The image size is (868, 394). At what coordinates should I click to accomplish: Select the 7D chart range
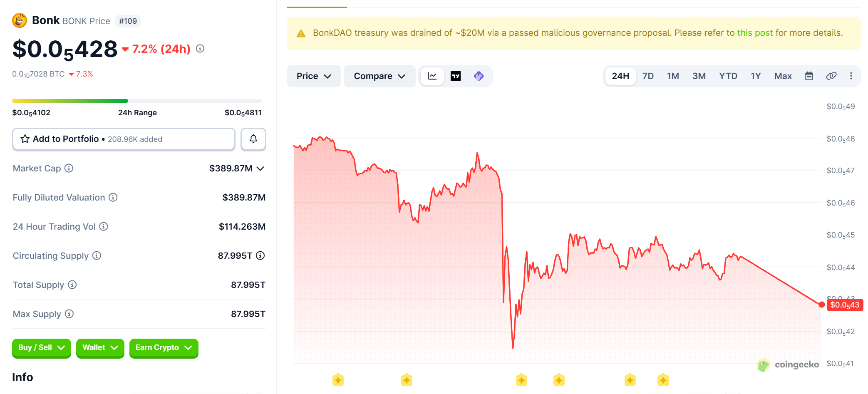click(x=648, y=76)
